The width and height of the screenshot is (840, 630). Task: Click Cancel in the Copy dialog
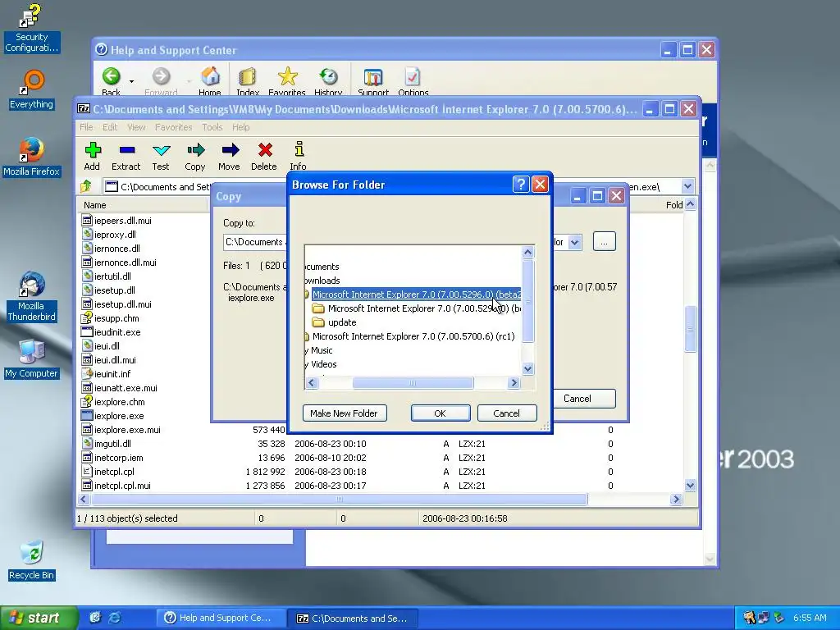[x=577, y=399]
